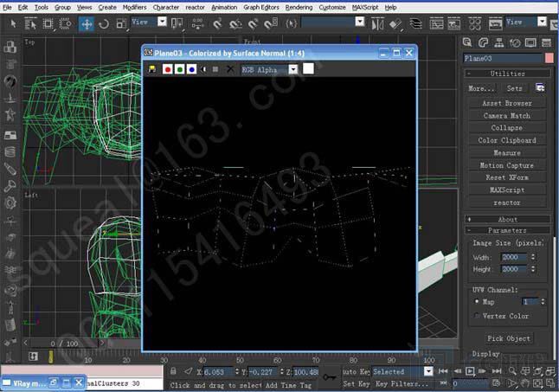
Task: Click the Height value field
Action: [514, 269]
